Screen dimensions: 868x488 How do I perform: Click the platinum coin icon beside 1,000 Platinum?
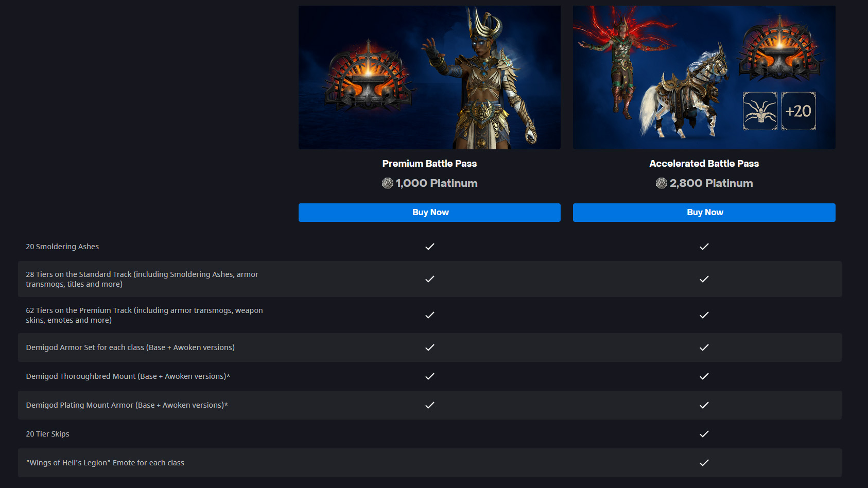click(x=388, y=183)
